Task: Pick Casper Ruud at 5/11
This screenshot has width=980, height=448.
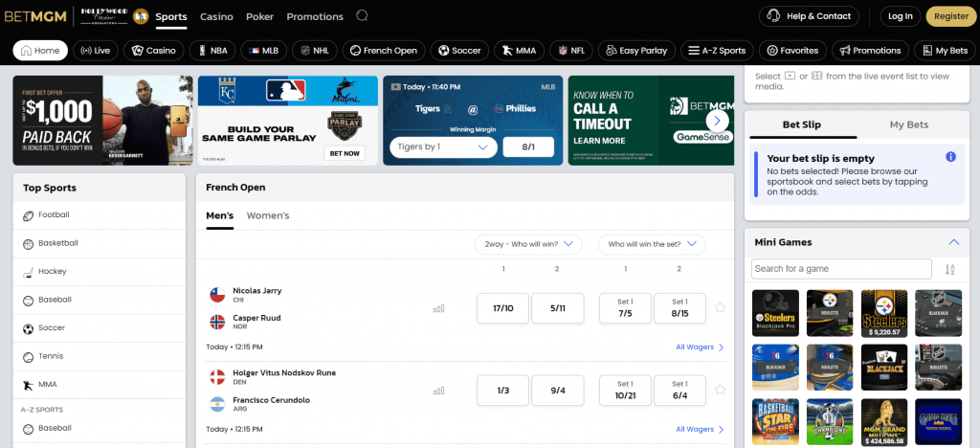Action: coord(558,308)
